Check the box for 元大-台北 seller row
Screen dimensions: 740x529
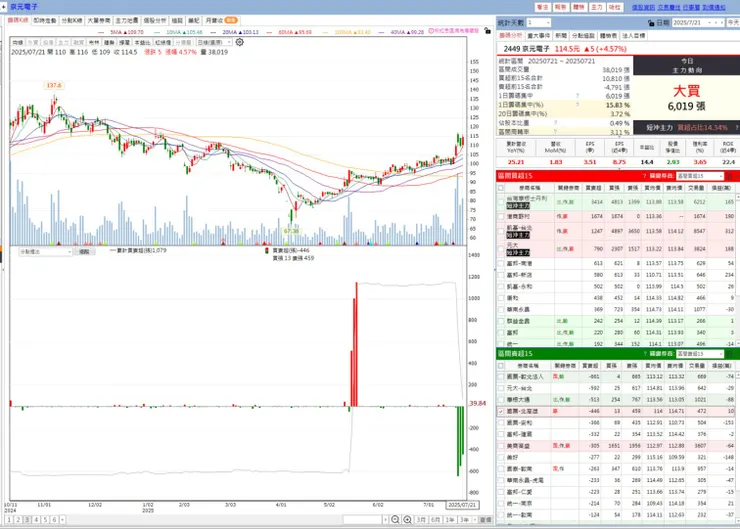[x=501, y=388]
